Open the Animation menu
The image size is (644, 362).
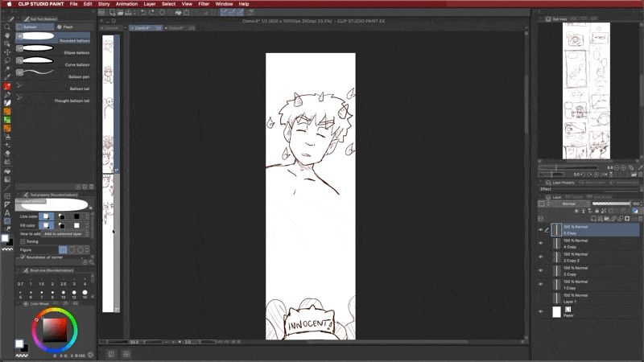click(126, 4)
